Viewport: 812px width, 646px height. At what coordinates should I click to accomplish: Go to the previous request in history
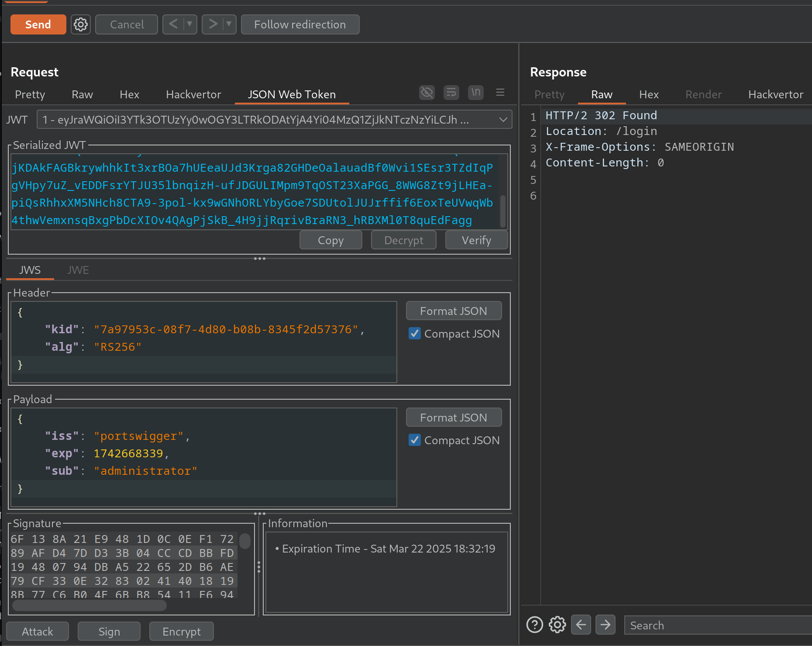point(173,24)
